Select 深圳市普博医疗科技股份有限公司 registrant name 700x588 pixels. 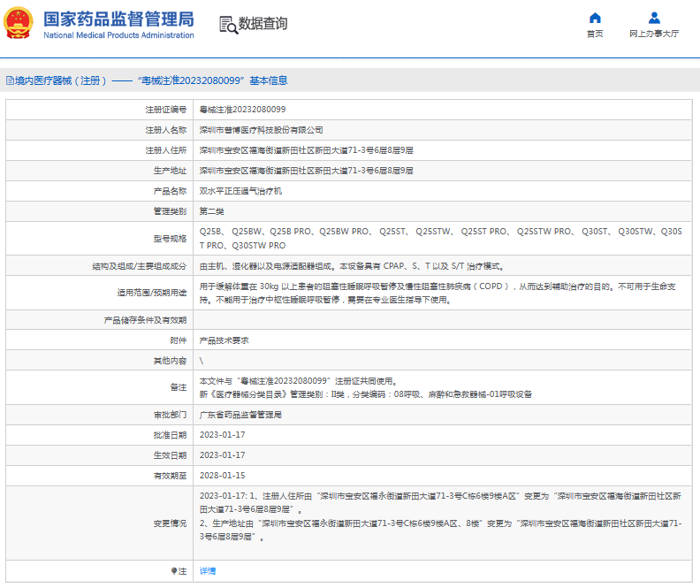pos(261,130)
